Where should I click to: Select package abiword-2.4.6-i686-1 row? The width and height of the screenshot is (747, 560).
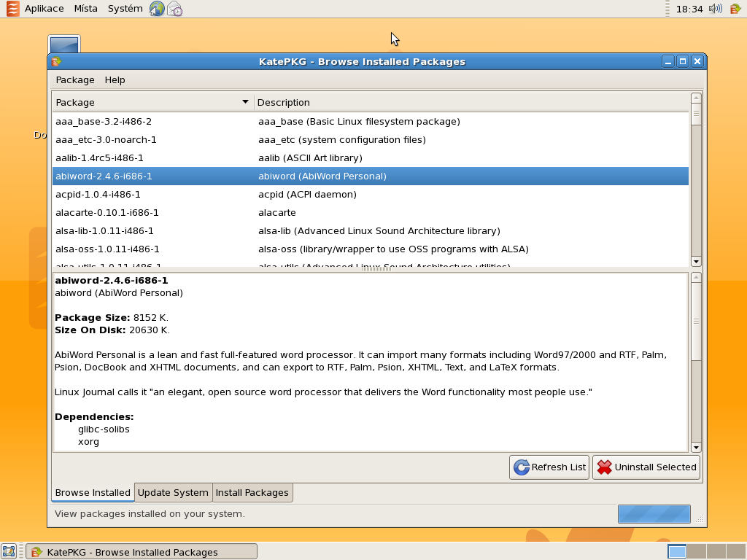(x=370, y=176)
